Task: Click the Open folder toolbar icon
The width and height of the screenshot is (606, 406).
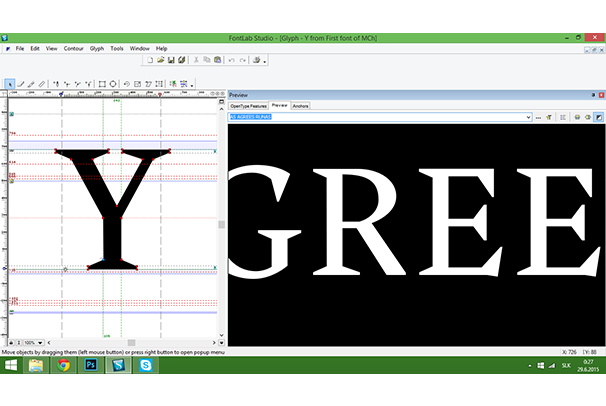Action: (160, 60)
